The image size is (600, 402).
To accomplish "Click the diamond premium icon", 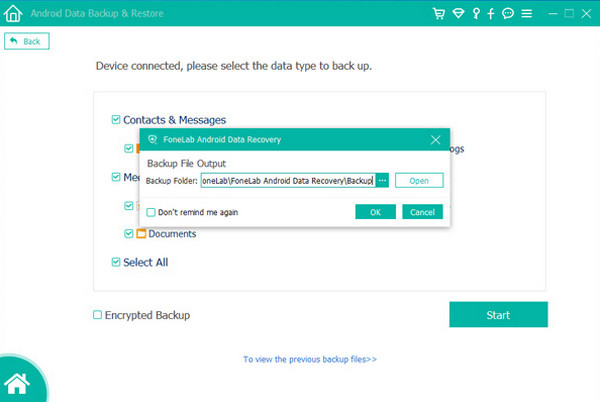I will coord(457,15).
